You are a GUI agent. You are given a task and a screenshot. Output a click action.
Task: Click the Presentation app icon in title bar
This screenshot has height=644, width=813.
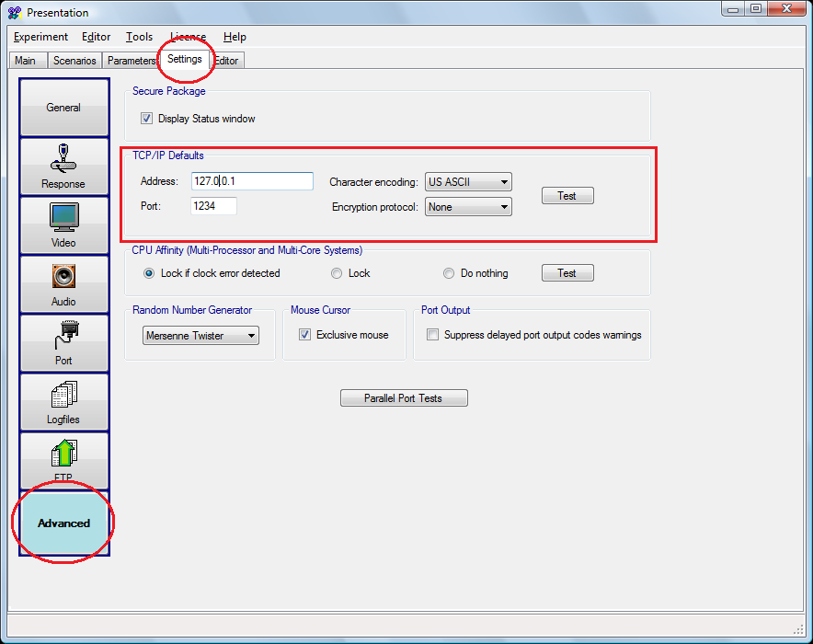[14, 13]
